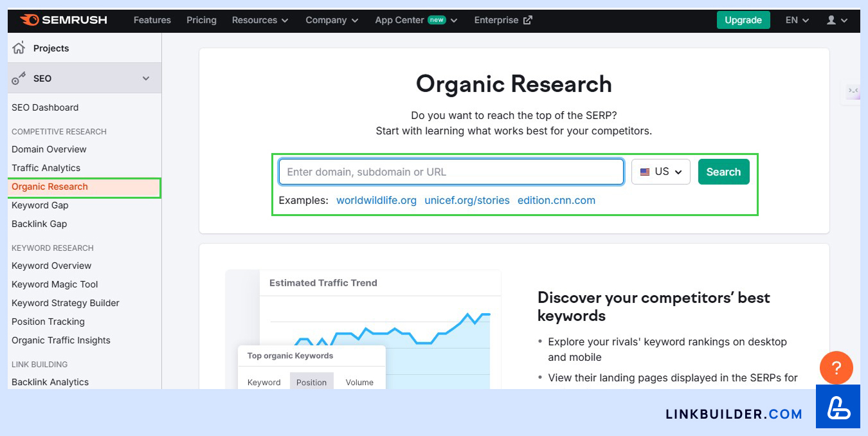Focus the domain, subdomain or URL field

click(x=451, y=172)
